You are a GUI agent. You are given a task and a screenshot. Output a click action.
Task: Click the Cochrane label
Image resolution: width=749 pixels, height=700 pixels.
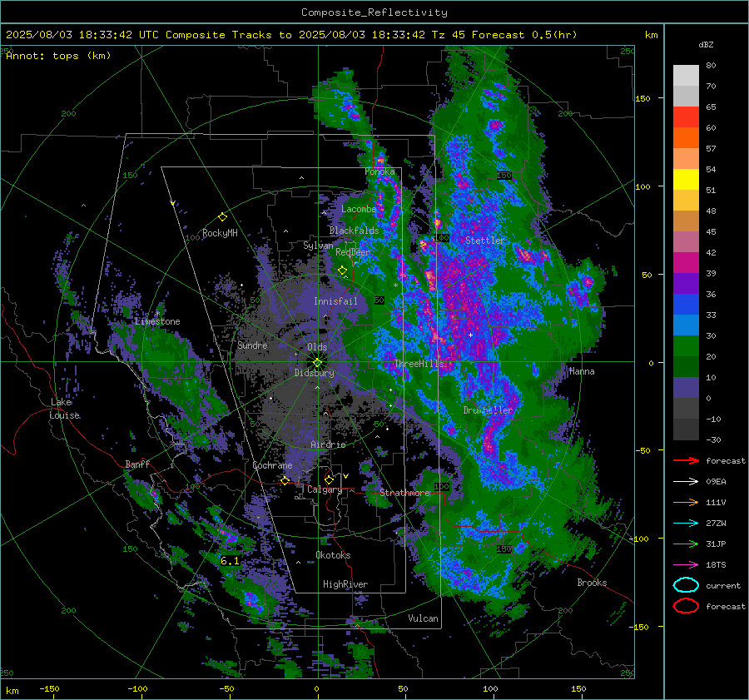[x=272, y=465]
